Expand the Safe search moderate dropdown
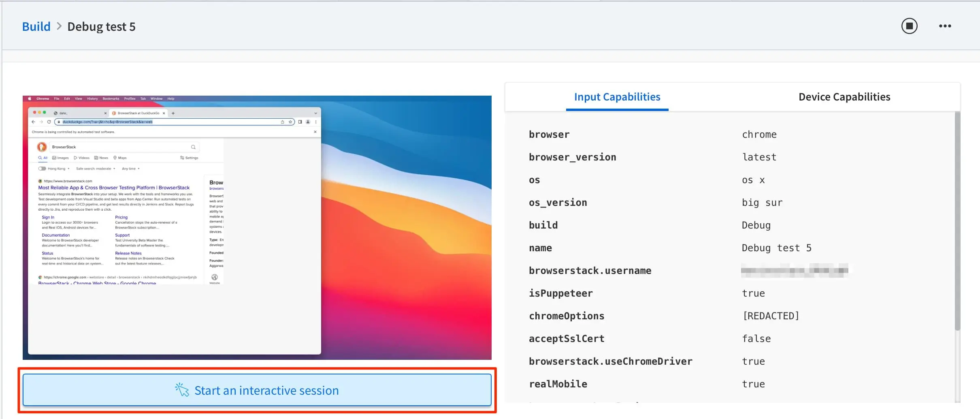The image size is (980, 419). click(x=96, y=169)
